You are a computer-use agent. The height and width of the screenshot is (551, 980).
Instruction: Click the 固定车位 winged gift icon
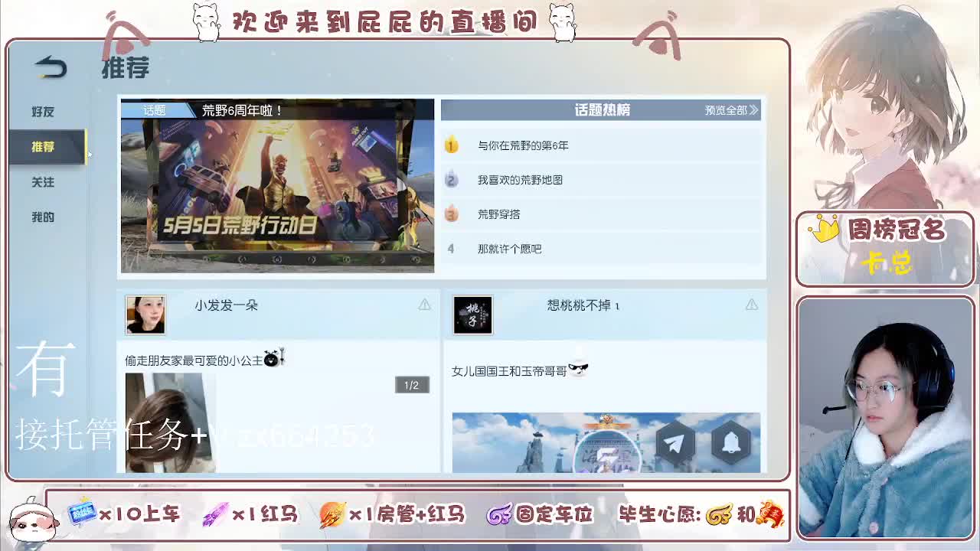tap(499, 514)
